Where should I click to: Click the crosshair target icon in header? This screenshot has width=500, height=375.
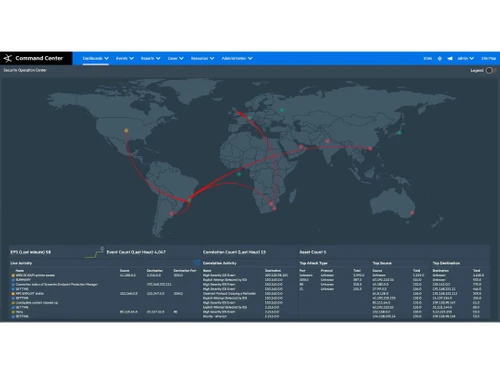click(x=440, y=58)
